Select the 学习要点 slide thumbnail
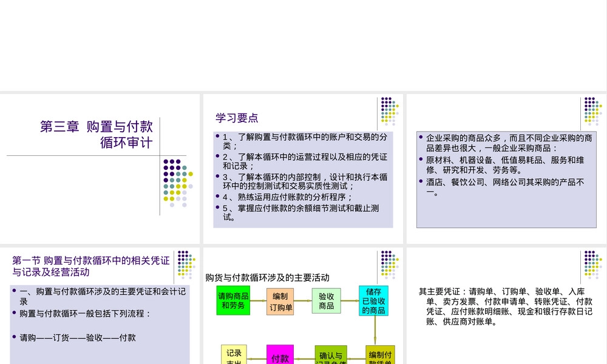This screenshot has width=607, height=364. [303, 169]
